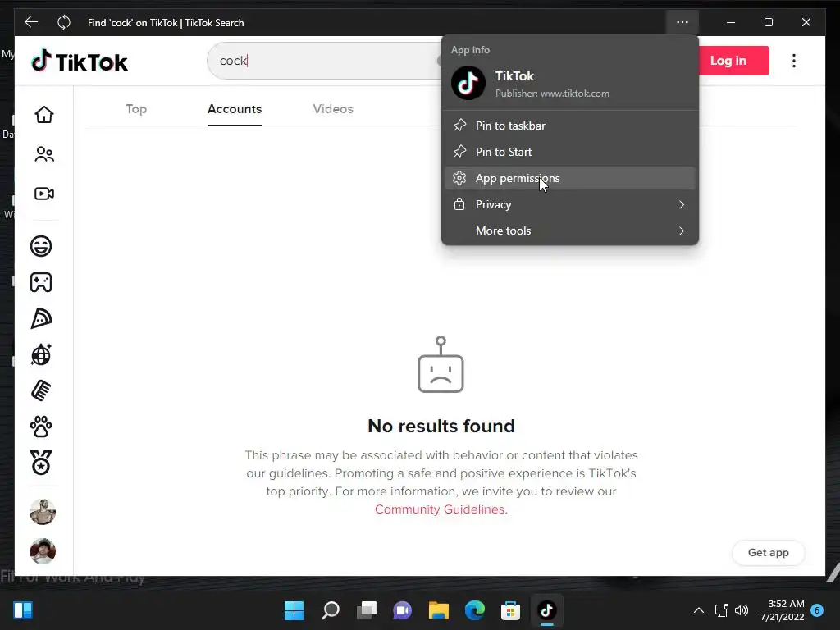This screenshot has height=630, width=840.
Task: Open the LIVE video camera icon
Action: [x=44, y=194]
